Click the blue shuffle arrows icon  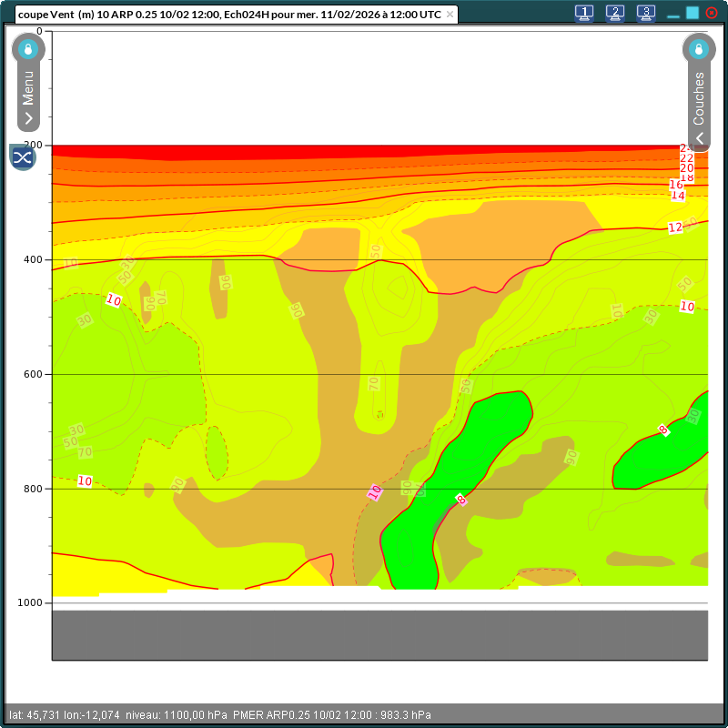(x=23, y=157)
